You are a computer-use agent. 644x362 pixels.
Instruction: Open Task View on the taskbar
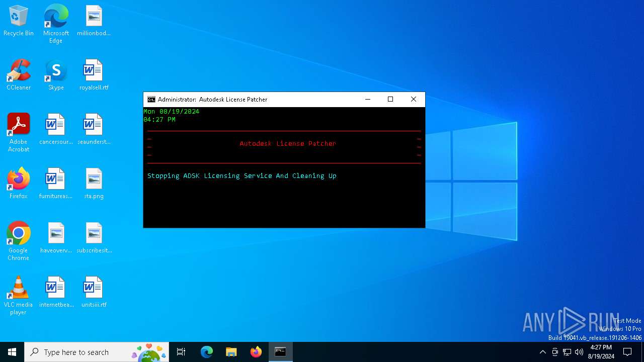pos(181,352)
